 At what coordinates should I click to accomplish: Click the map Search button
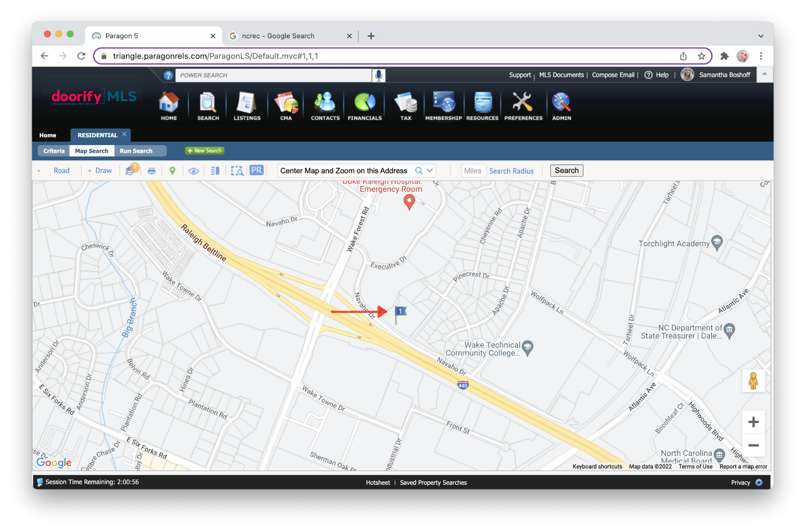pyautogui.click(x=566, y=171)
